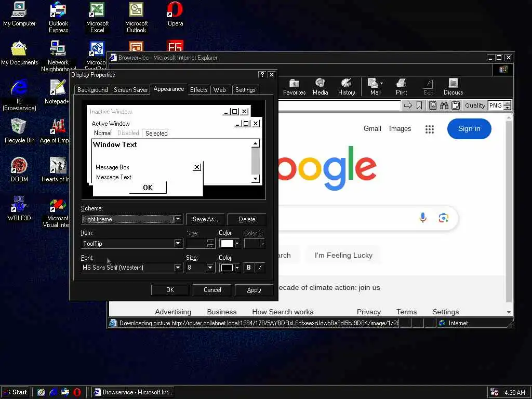Switch to the Settings tab in Display Properties
The height and width of the screenshot is (399, 532).
coord(245,90)
